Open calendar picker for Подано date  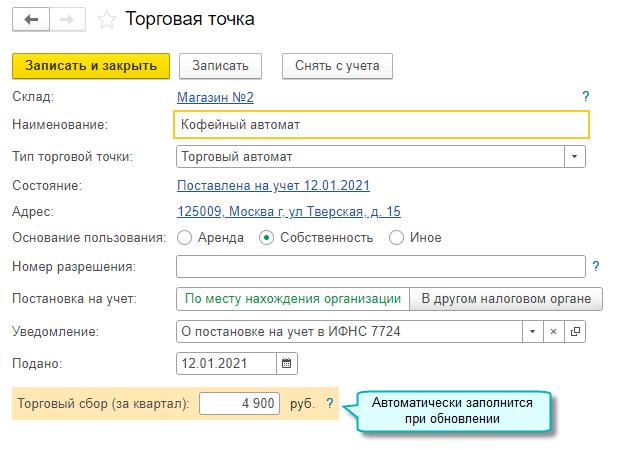(x=286, y=363)
